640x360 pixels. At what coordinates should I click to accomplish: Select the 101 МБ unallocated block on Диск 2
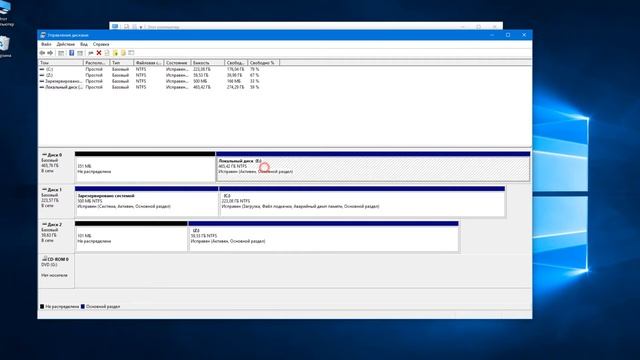[x=131, y=236]
